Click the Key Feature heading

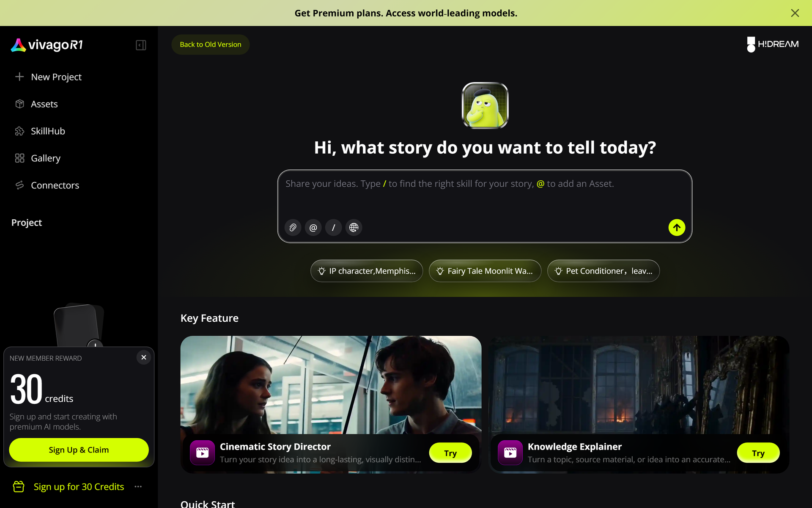coord(209,318)
